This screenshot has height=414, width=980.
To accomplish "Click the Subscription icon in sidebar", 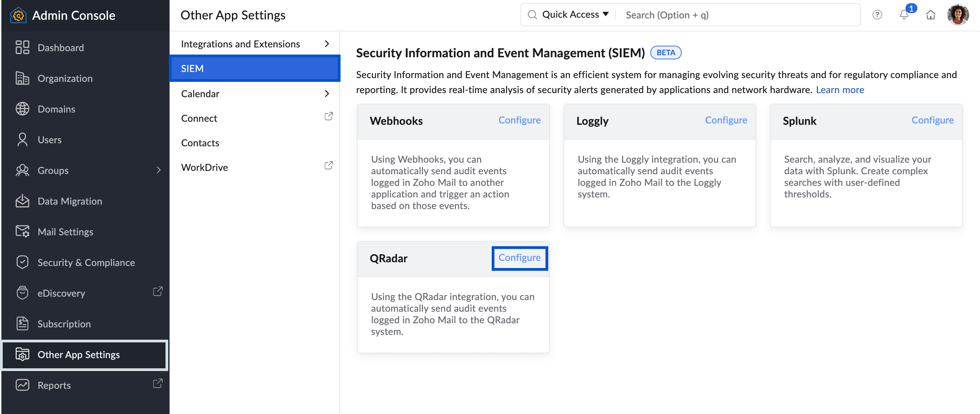I will click(x=22, y=323).
